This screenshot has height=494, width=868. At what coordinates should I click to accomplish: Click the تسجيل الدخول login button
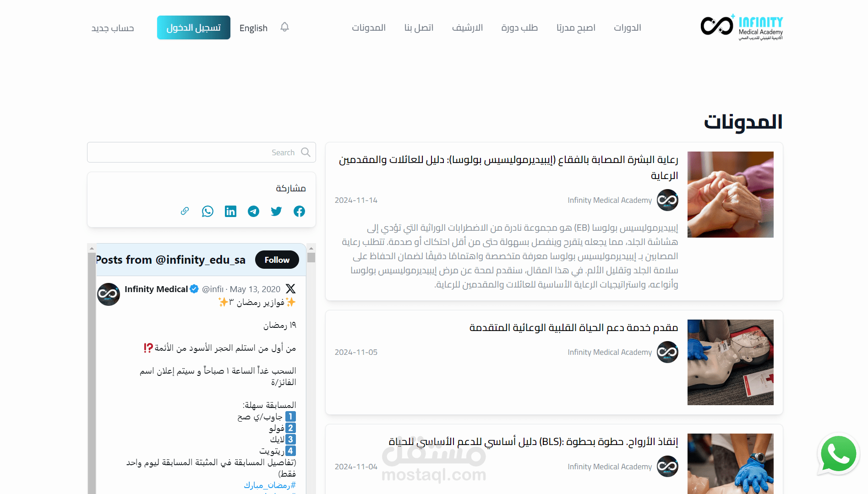click(x=194, y=27)
